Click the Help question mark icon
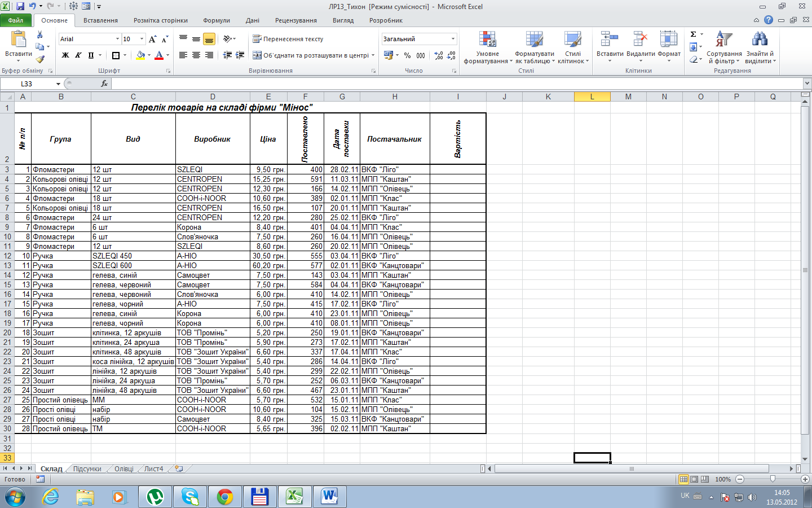This screenshot has width=812, height=508. click(x=769, y=20)
